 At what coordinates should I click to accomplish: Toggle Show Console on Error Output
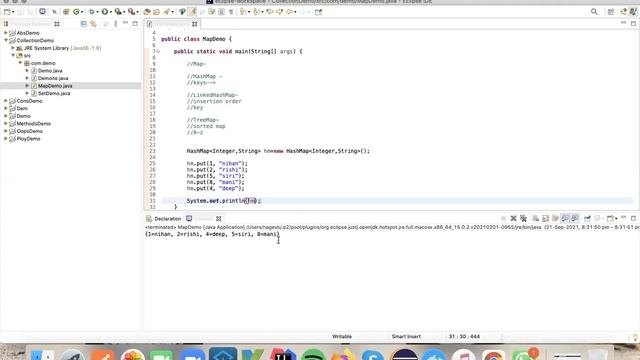[575, 218]
